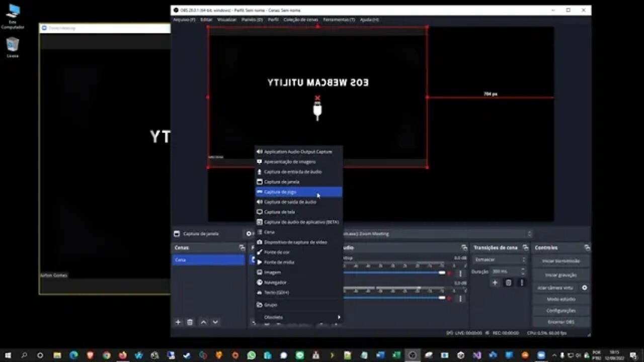Click Iniciar gravação button
Image resolution: width=644 pixels, height=362 pixels.
(x=561, y=275)
